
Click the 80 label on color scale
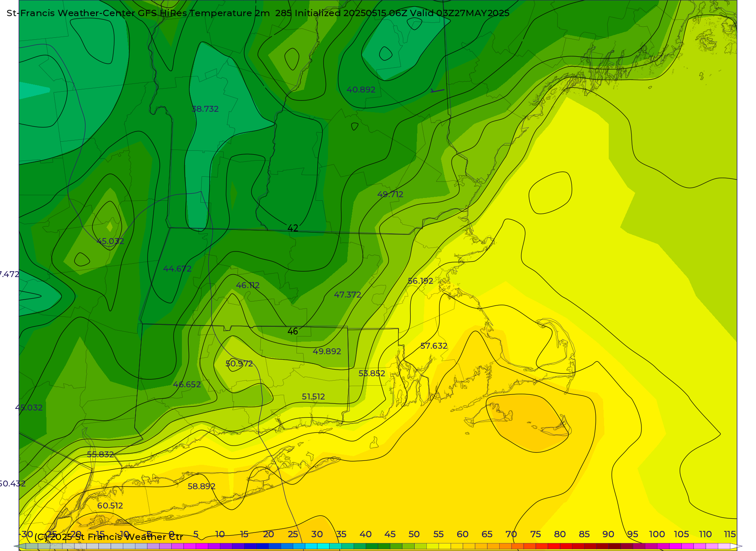(x=560, y=534)
